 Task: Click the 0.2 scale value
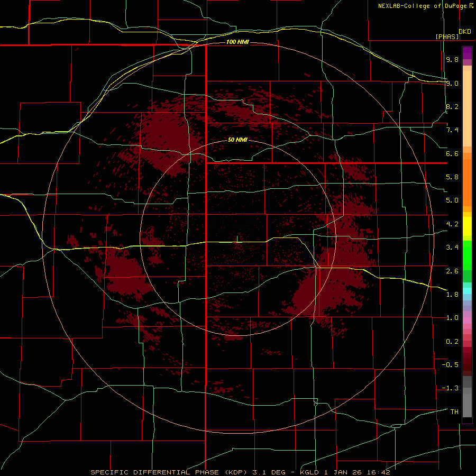pyautogui.click(x=452, y=342)
